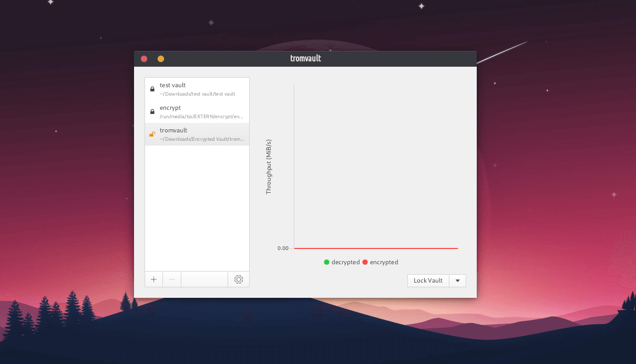Expand the dropdown arrow beside Lock Vault
This screenshot has height=364, width=636.
[x=457, y=280]
